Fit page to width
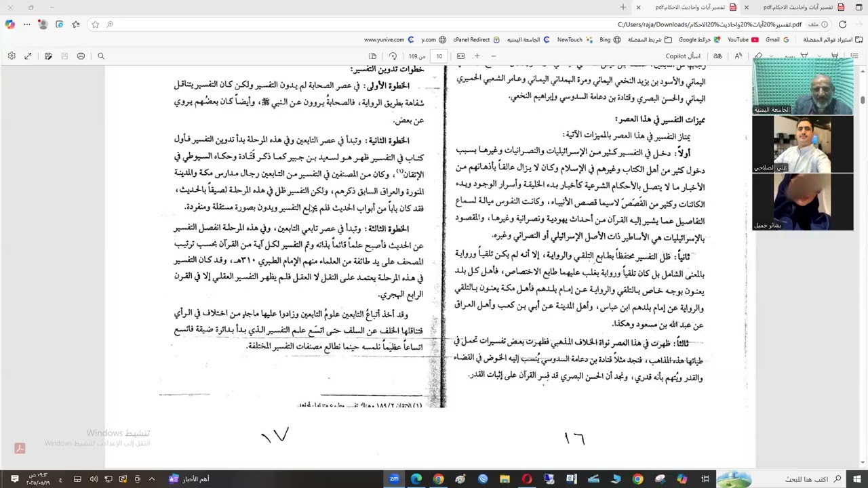 [x=461, y=56]
